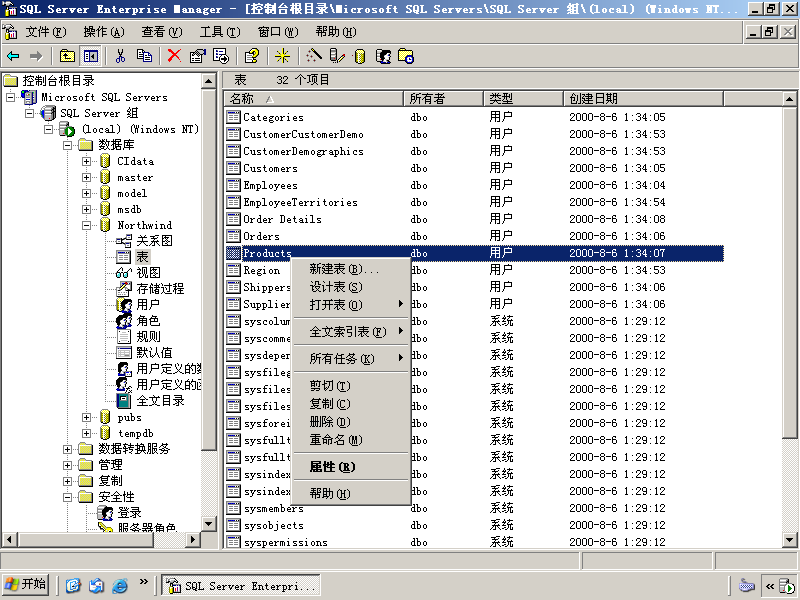
Task: Open the 工具(T) menu
Action: coord(220,32)
